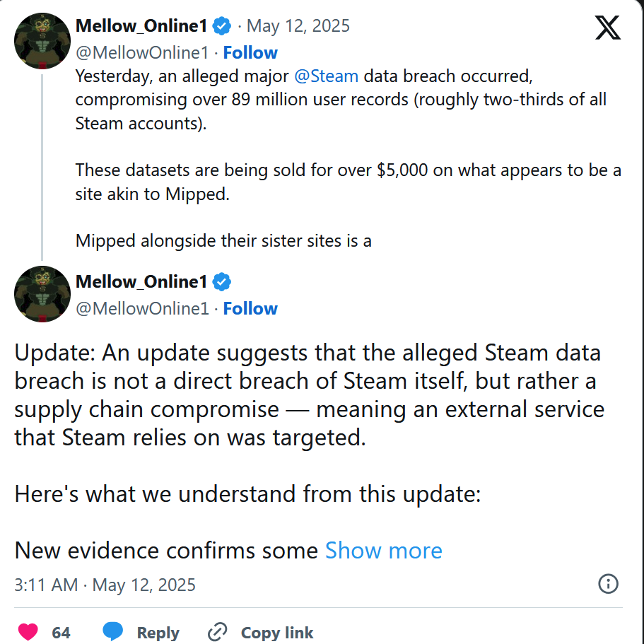Click the top Mellow_Online1 display name
The image size is (644, 644).
141,26
